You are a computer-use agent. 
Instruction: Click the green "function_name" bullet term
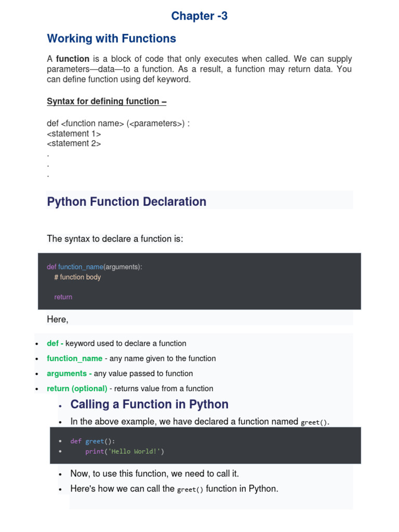[x=74, y=358]
